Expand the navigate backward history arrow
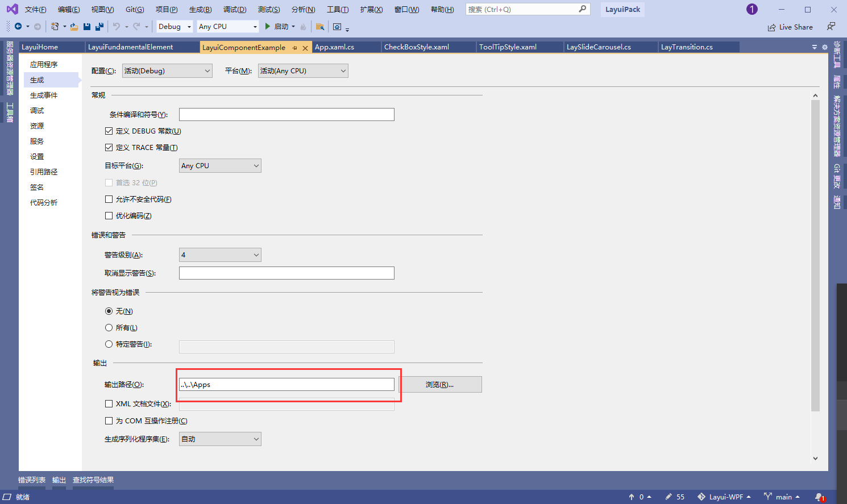Viewport: 847px width, 504px height. pos(27,27)
